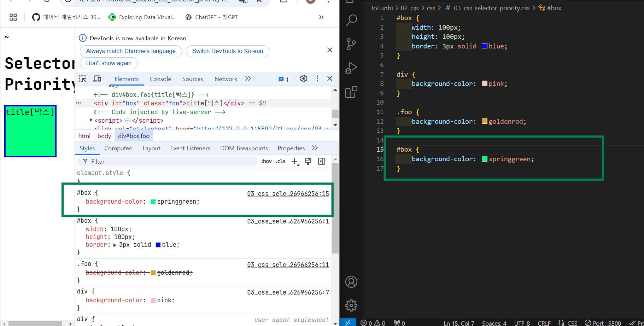Click the styles Filter input field
The image size is (644, 326).
coord(168,161)
